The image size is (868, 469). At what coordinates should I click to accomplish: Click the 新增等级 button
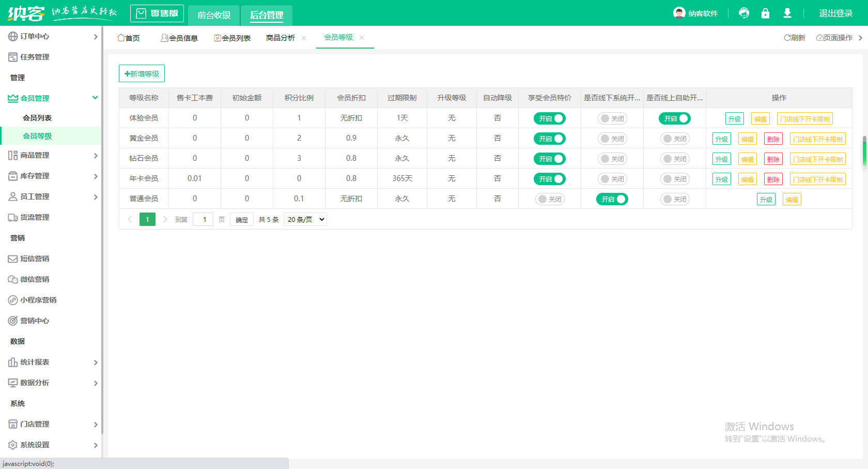[x=142, y=73]
